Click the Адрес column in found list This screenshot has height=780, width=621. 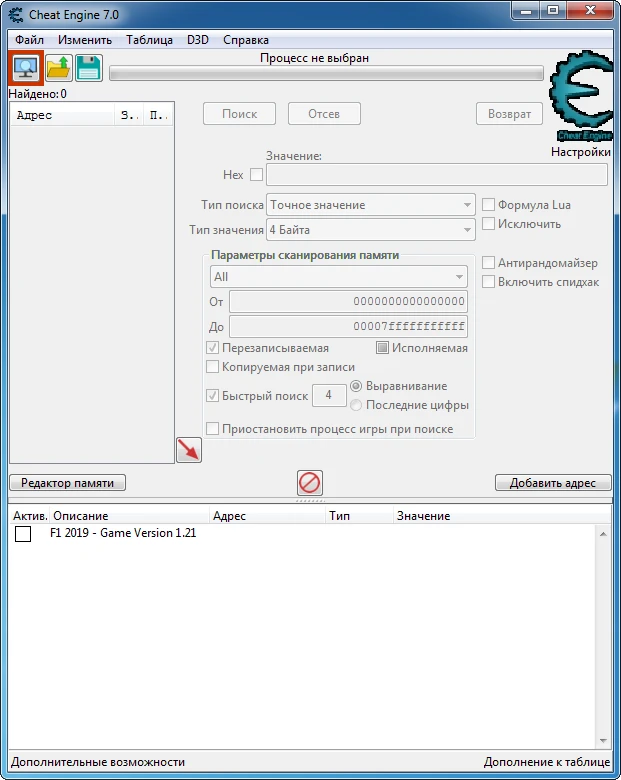pos(62,115)
